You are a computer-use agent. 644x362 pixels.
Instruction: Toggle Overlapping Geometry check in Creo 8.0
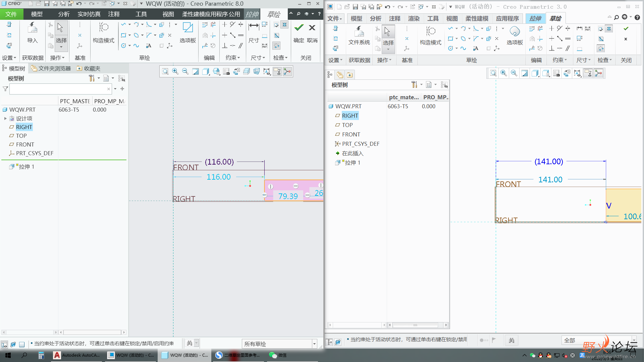click(x=276, y=35)
